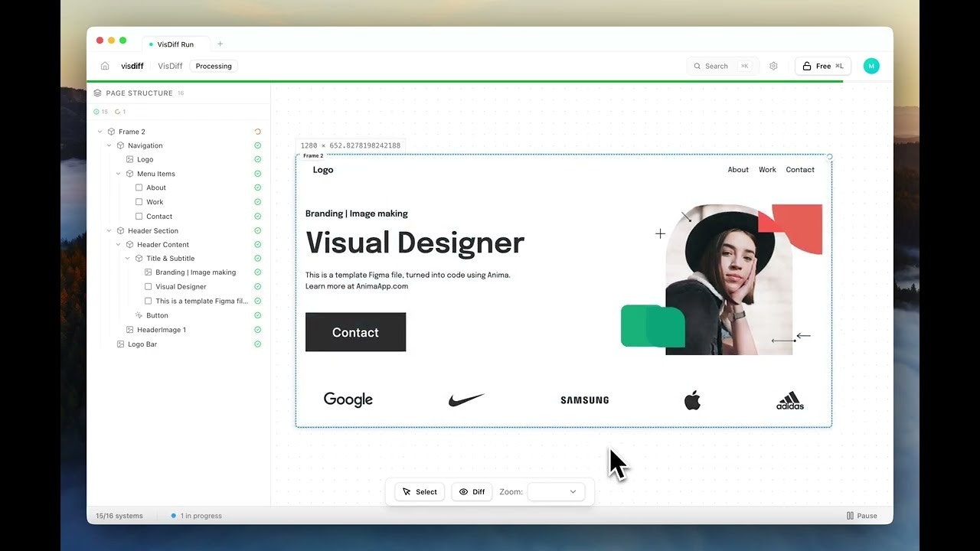Screen dimensions: 980x551
Task: Switch to the VisDiff Run tab
Action: click(x=175, y=44)
